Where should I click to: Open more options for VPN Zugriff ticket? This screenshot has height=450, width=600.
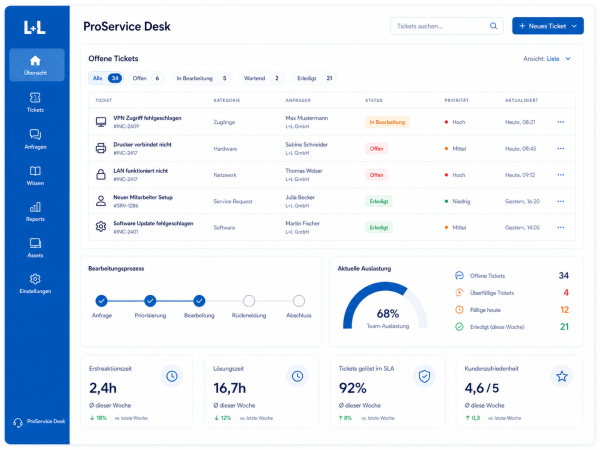click(x=561, y=122)
